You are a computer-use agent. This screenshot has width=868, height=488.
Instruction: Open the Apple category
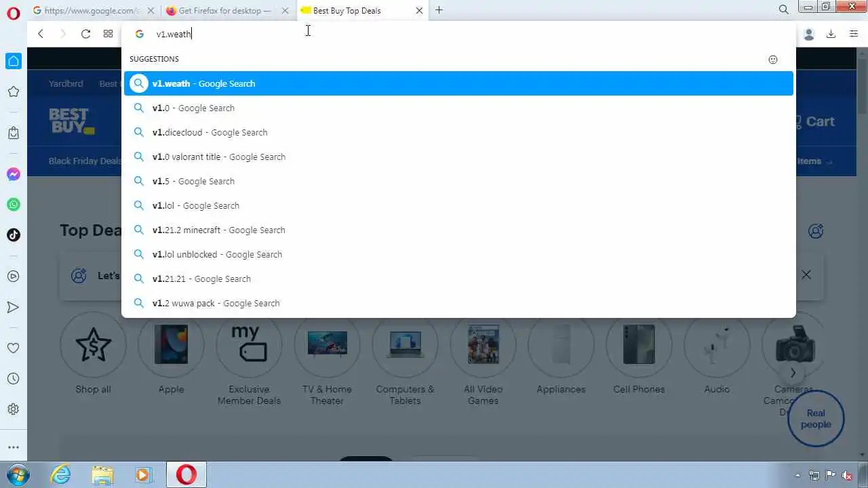click(x=171, y=352)
